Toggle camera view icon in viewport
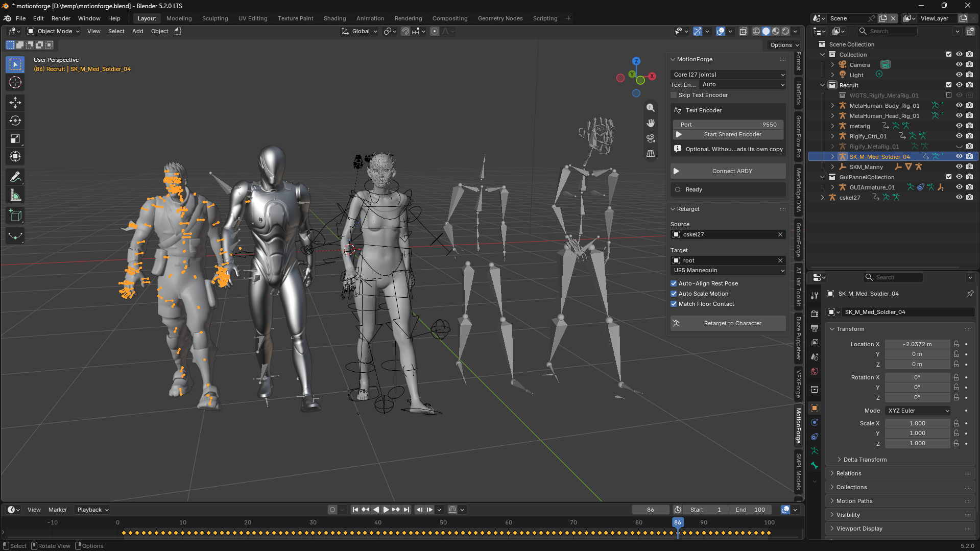The image size is (980, 551). point(651,138)
